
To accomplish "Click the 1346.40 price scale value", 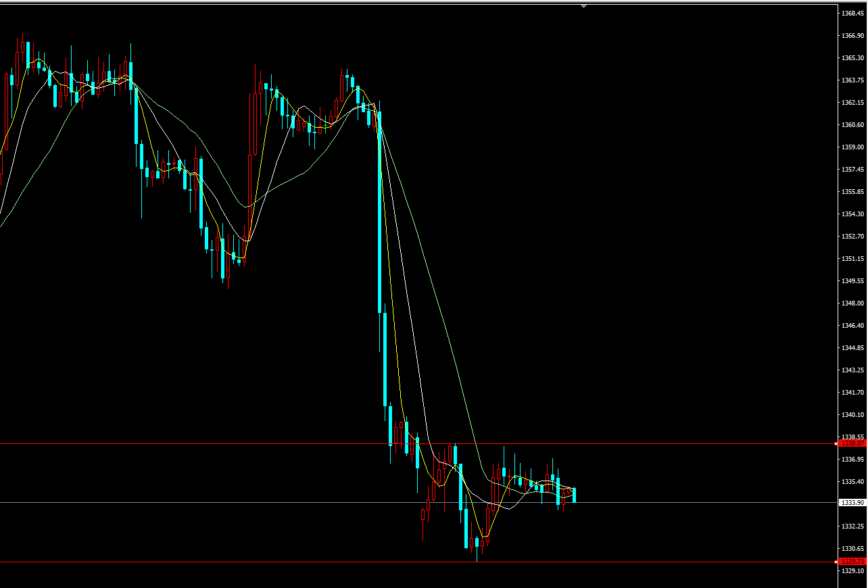I will [853, 325].
